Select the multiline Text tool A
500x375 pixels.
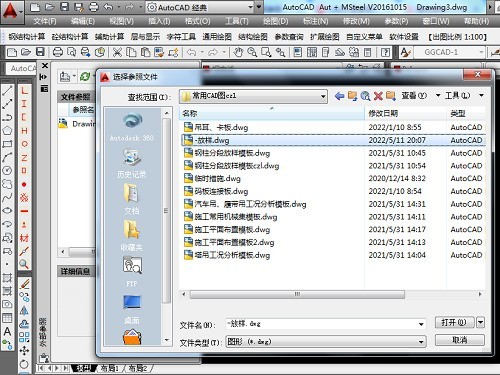(x=7, y=331)
